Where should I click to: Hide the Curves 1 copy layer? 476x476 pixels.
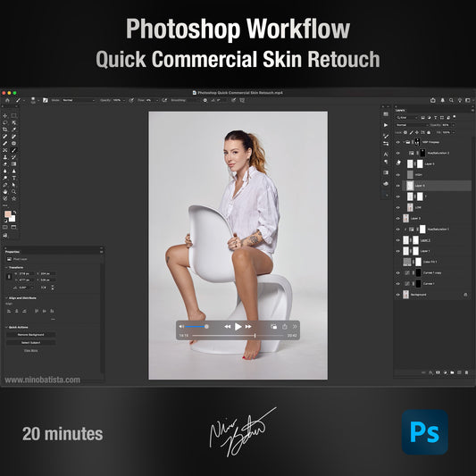click(x=398, y=272)
